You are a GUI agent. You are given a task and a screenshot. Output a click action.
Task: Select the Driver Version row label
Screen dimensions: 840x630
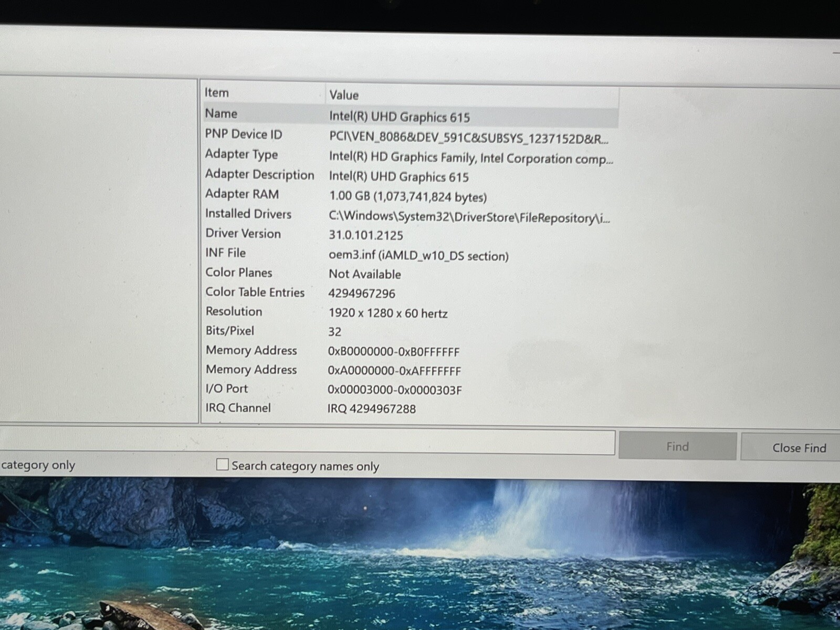pos(243,233)
